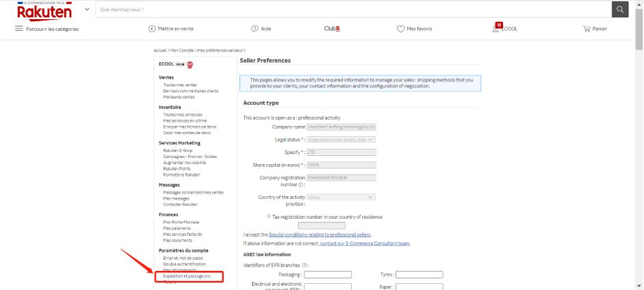Click the Packaging identifier input field
The height and width of the screenshot is (290, 644).
point(327,274)
